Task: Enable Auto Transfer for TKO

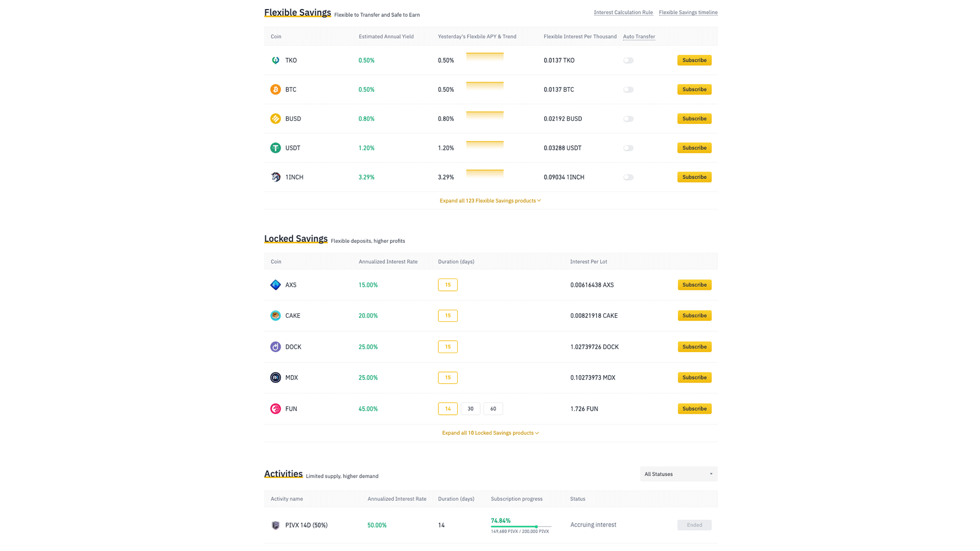Action: 628,60
